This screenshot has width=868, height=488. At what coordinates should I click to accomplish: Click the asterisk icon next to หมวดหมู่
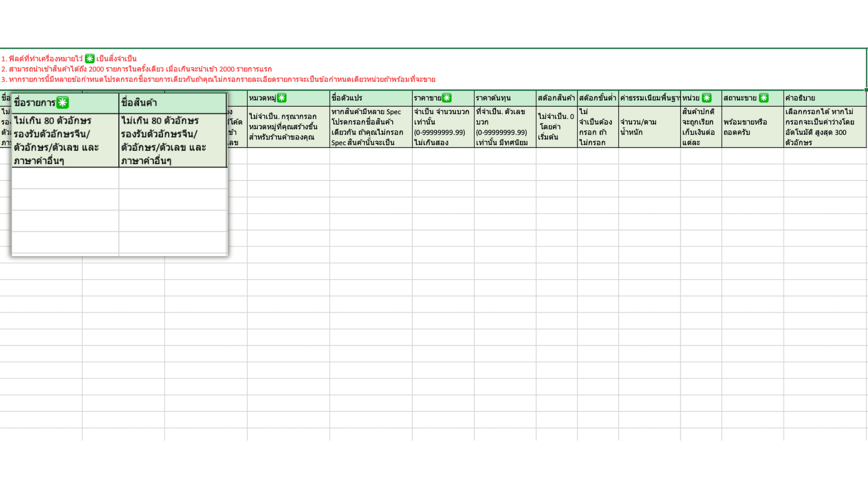[x=282, y=98]
